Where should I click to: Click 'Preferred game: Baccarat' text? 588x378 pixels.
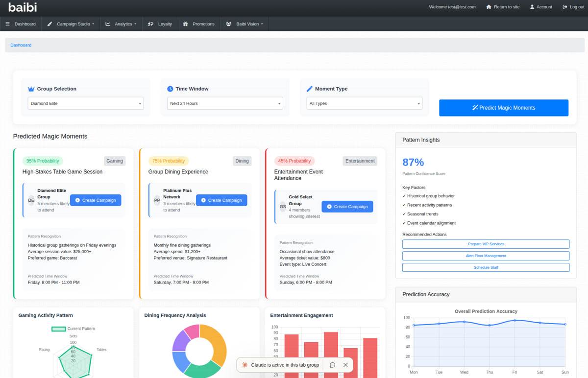point(52,258)
